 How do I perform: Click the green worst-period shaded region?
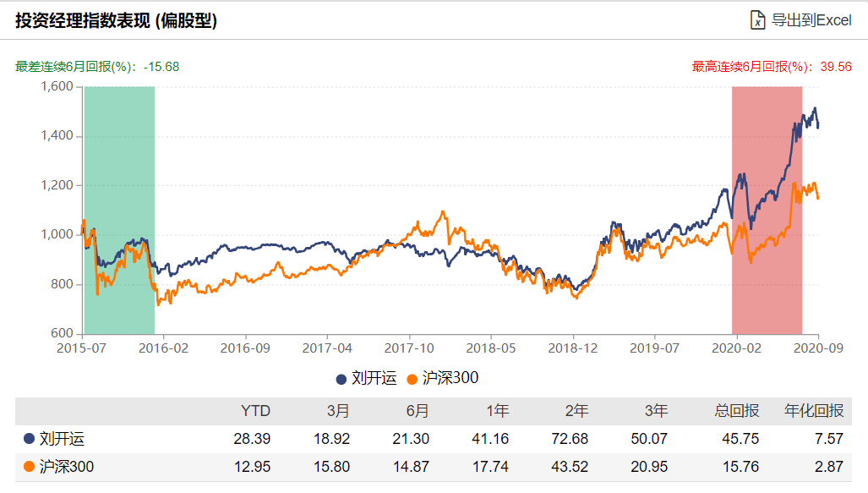tap(119, 210)
